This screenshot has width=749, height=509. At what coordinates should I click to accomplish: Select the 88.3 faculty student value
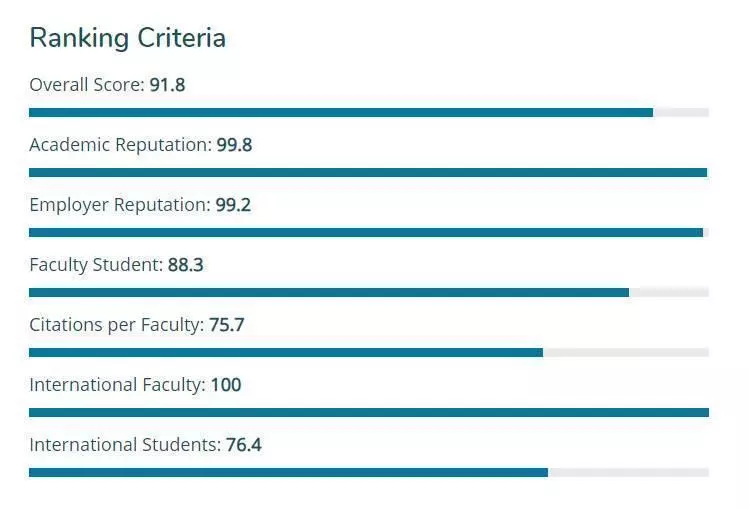coord(185,265)
